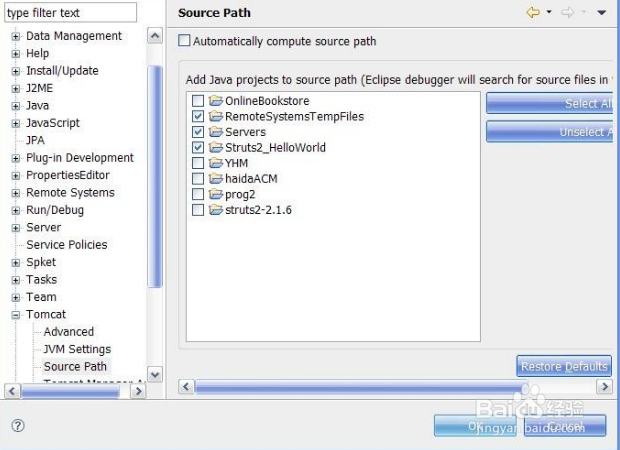
Task: Click the haidaACM folder icon
Action: point(215,178)
